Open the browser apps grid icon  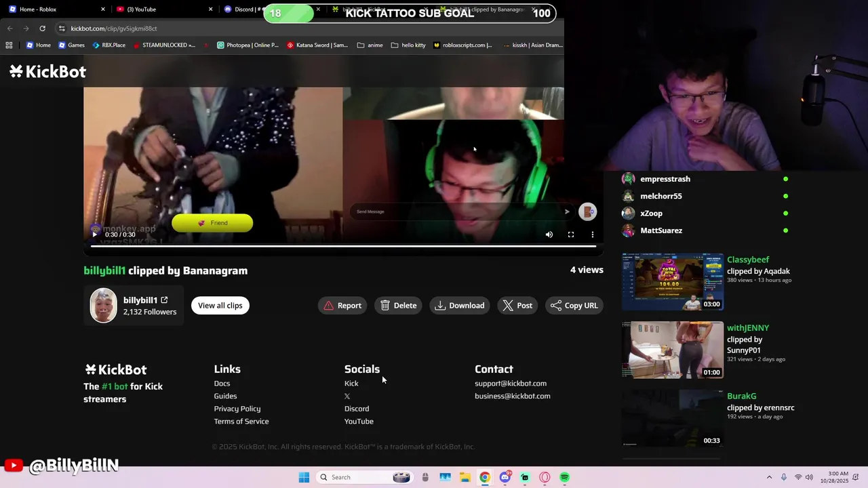tap(9, 45)
